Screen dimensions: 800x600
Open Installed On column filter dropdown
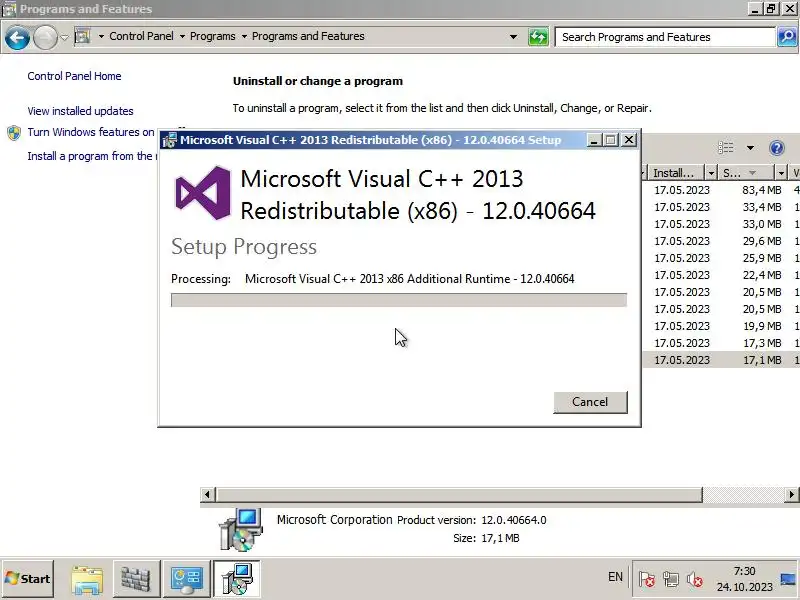(711, 173)
